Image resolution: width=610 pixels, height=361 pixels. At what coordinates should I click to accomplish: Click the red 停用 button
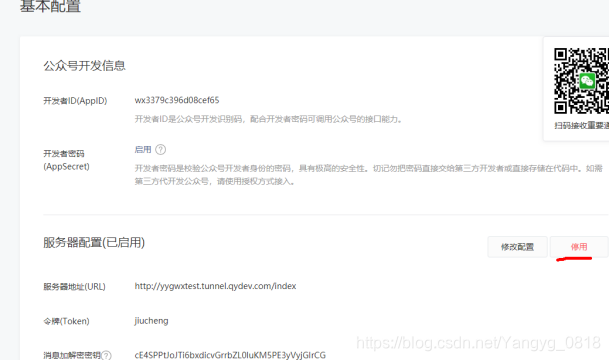coord(579,247)
